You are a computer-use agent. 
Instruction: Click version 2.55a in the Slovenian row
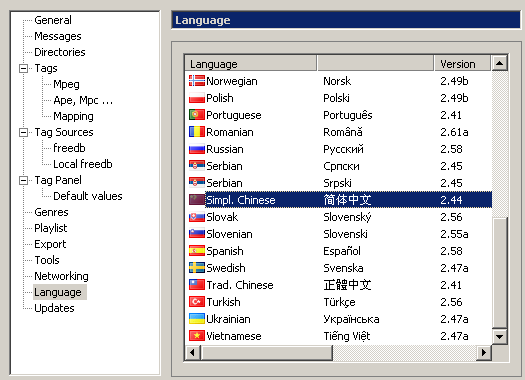(454, 234)
